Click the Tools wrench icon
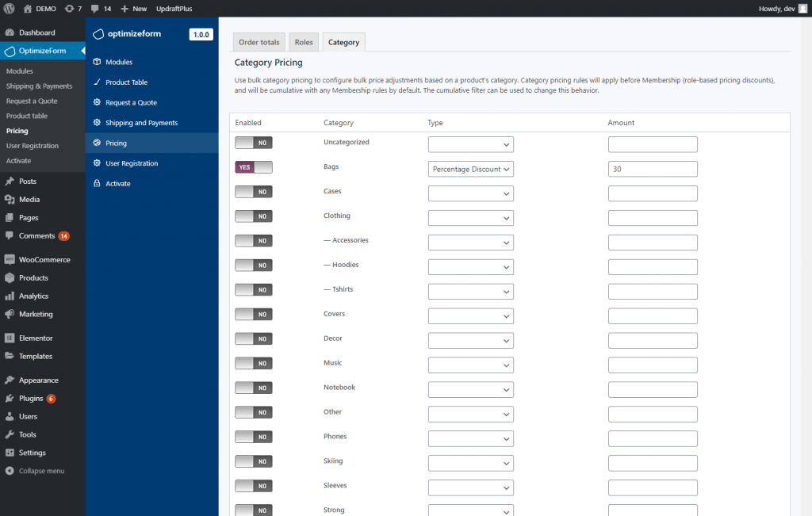Screen dimensions: 812x516 click(10, 434)
